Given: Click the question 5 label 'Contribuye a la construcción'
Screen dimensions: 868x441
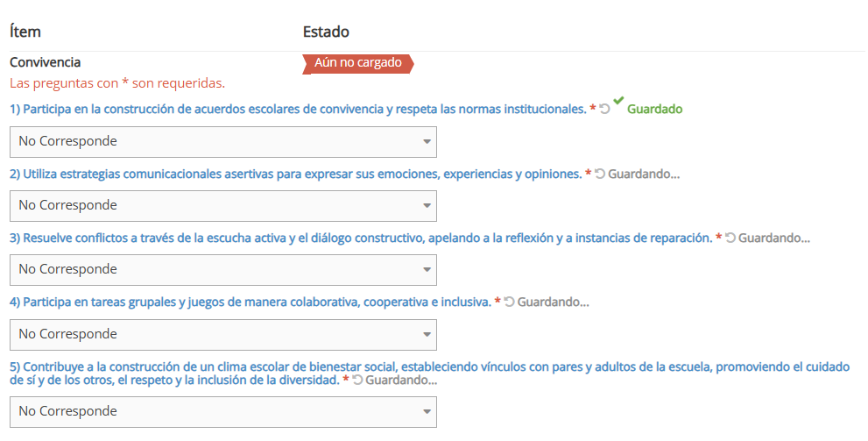Looking at the screenshot, I should pos(429,366).
